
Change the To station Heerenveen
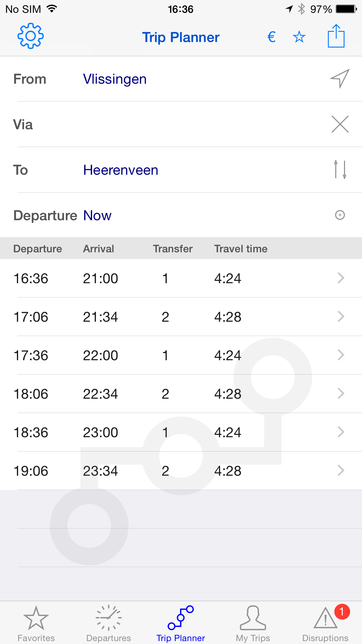(121, 170)
